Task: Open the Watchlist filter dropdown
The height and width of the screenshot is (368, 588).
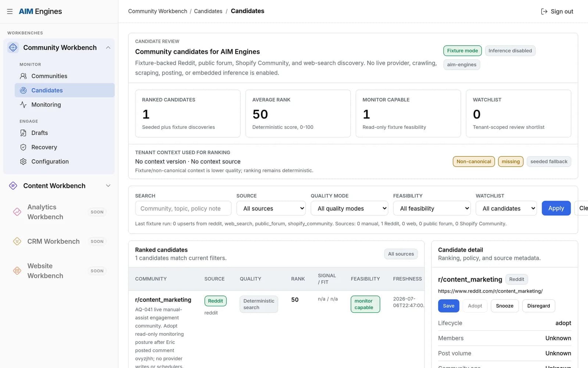Action: [506, 208]
